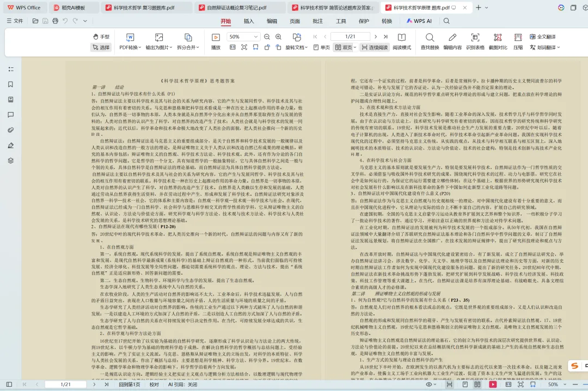Click the fit width icon in ribbon
Image resolution: width=588 pixels, height=391 pixels.
[255, 47]
